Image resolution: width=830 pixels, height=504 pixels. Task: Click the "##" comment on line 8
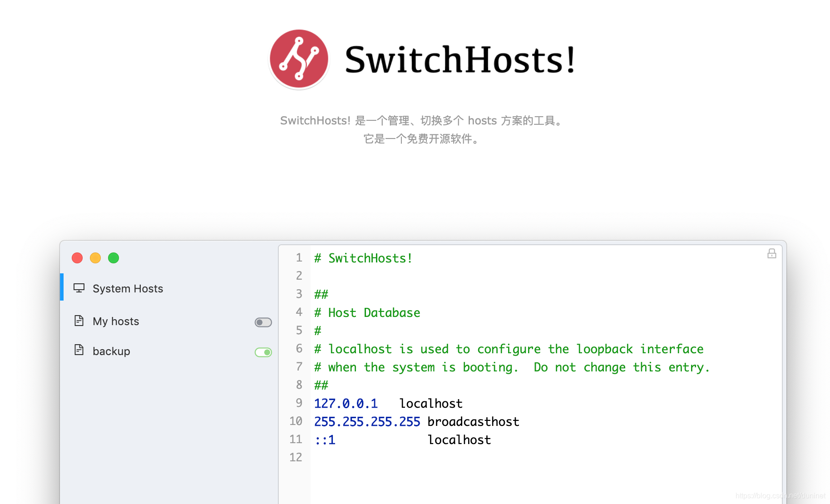(x=321, y=385)
